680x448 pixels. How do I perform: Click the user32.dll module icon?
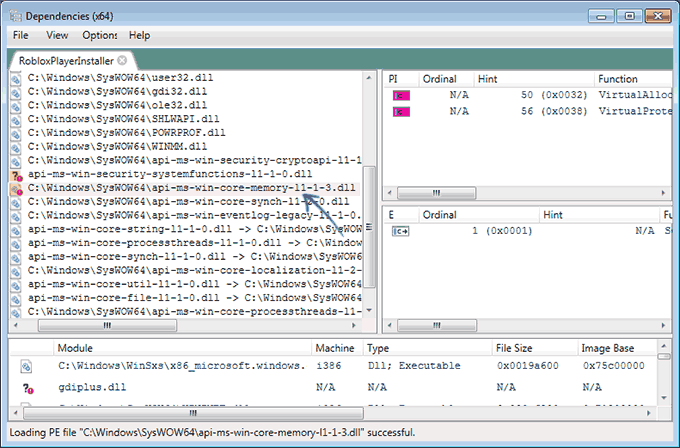[x=17, y=77]
